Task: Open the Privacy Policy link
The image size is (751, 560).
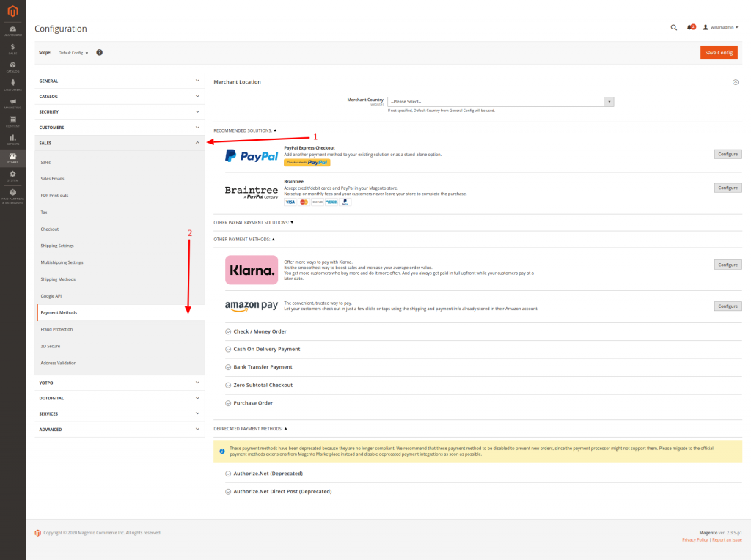Action: pyautogui.click(x=695, y=539)
